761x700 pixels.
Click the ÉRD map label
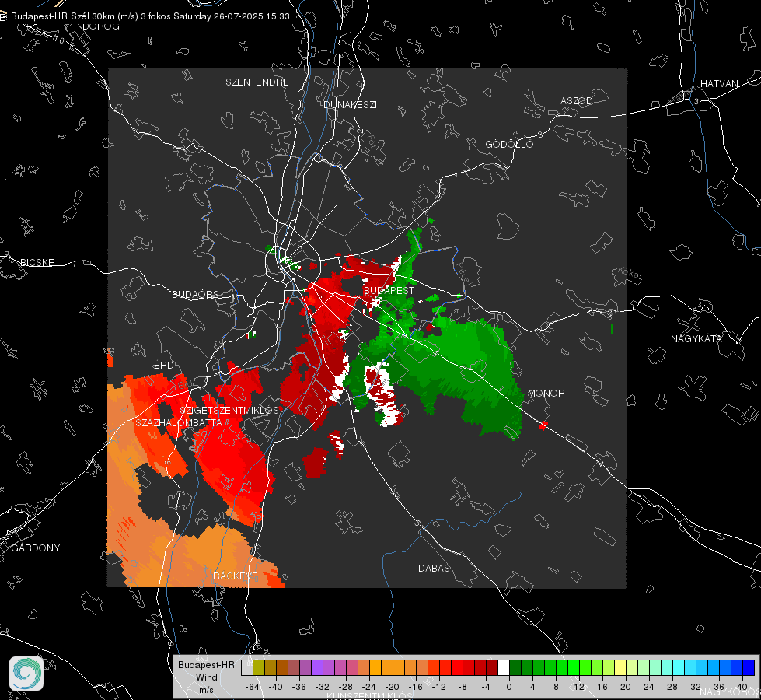(x=163, y=366)
